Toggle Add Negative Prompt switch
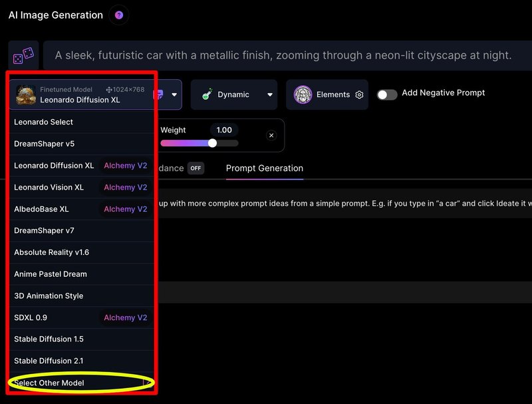The height and width of the screenshot is (404, 532). tap(387, 95)
